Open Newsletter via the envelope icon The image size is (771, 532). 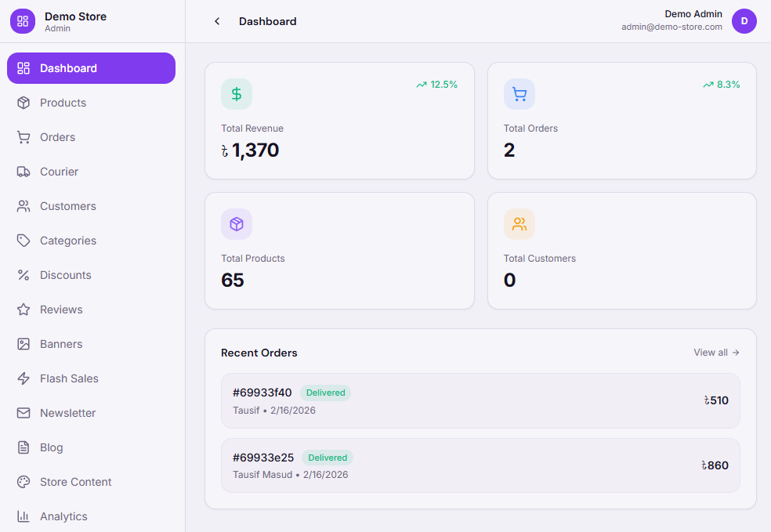pos(24,413)
